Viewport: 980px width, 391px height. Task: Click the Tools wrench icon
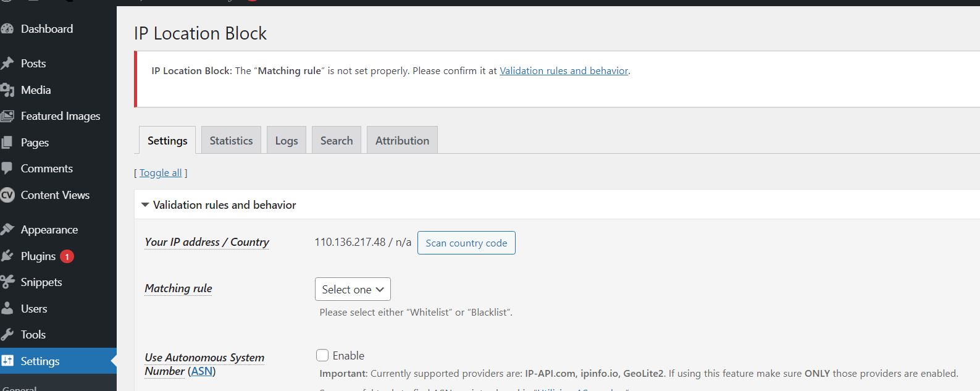[7, 335]
